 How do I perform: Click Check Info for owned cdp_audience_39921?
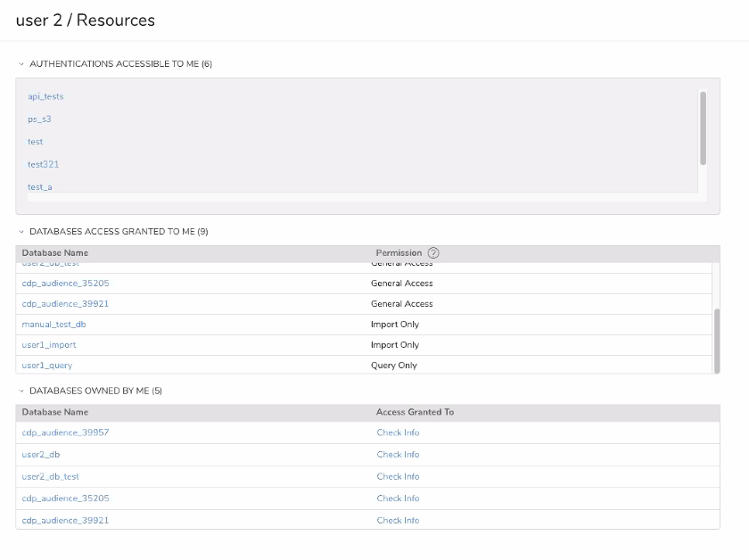(x=398, y=520)
